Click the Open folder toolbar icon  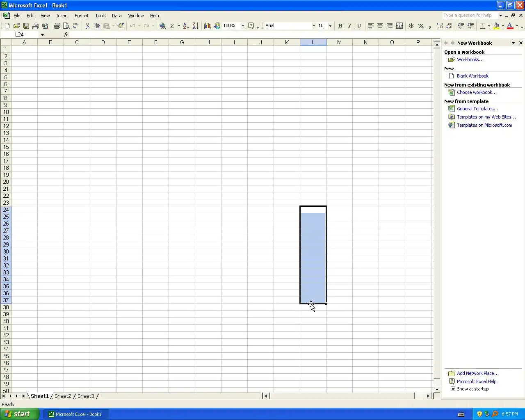point(16,26)
